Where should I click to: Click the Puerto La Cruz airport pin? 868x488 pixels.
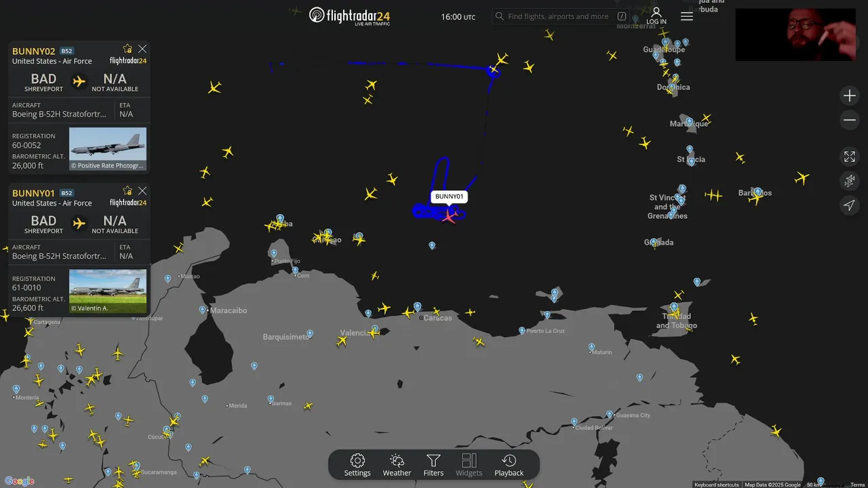tap(522, 331)
